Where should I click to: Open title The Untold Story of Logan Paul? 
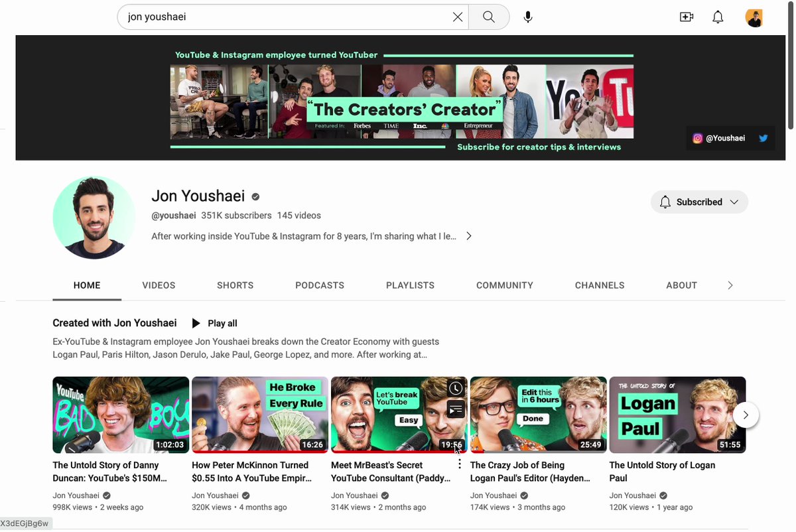coord(662,472)
